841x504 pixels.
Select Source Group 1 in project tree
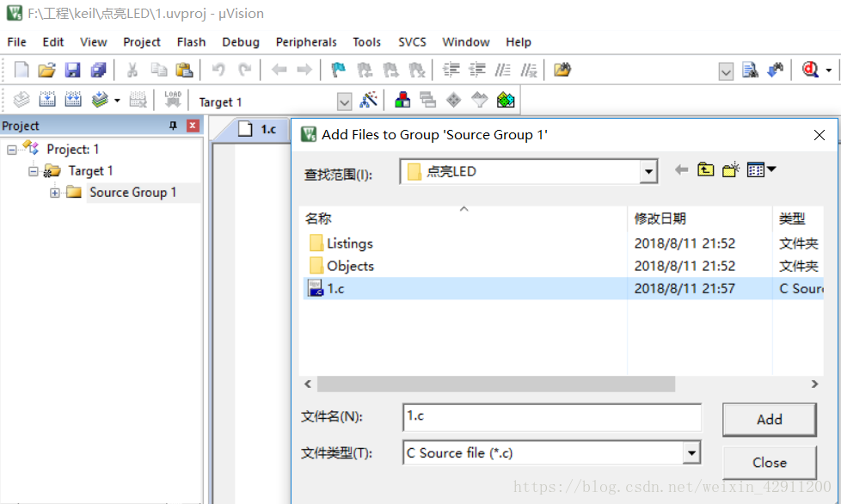[132, 193]
